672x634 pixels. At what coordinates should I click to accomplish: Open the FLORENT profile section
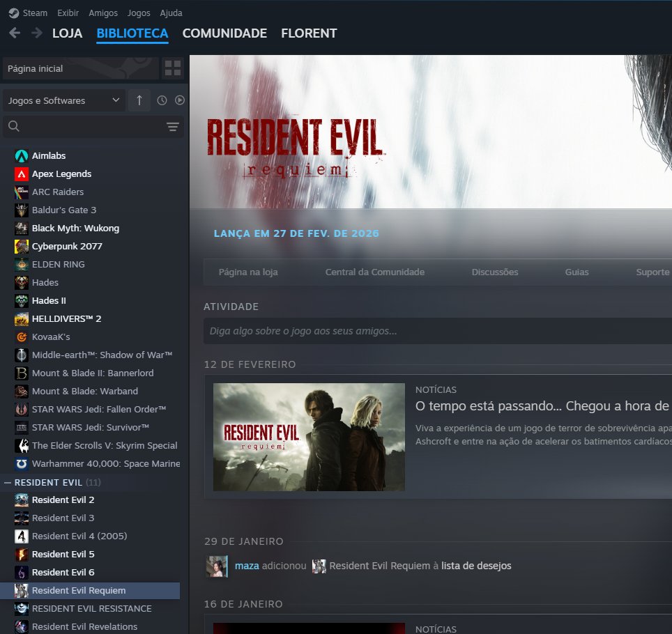309,33
